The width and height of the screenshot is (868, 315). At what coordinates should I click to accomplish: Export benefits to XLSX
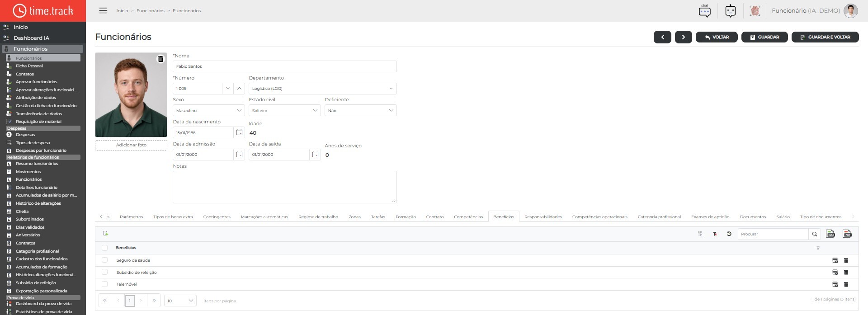pyautogui.click(x=830, y=234)
